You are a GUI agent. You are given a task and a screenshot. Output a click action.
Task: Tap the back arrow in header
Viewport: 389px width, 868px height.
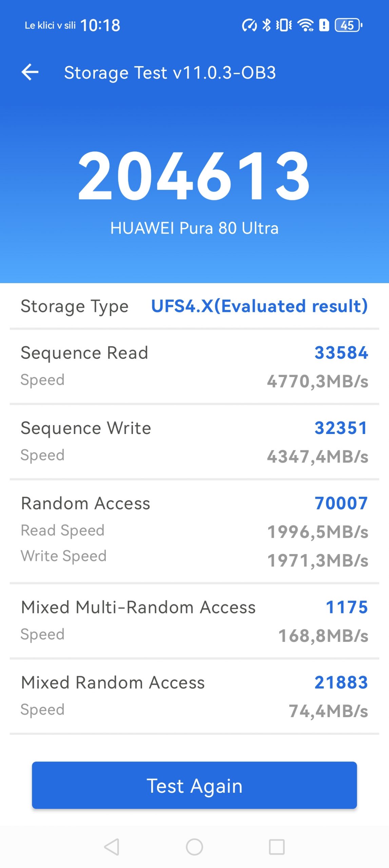30,72
